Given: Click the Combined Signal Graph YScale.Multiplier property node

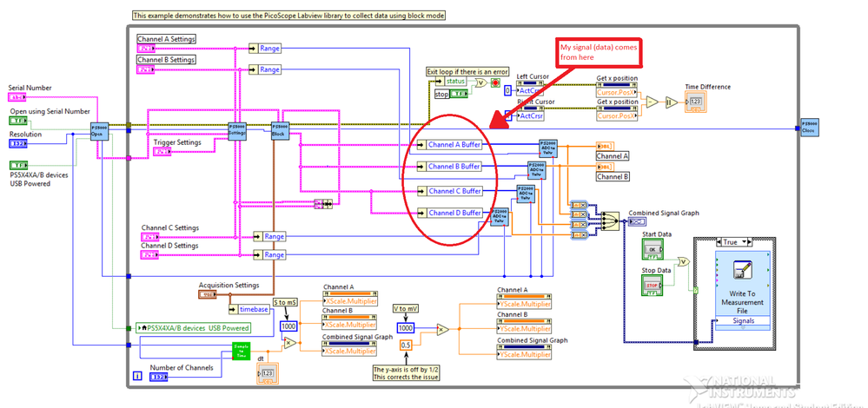Looking at the screenshot, I should 525,352.
